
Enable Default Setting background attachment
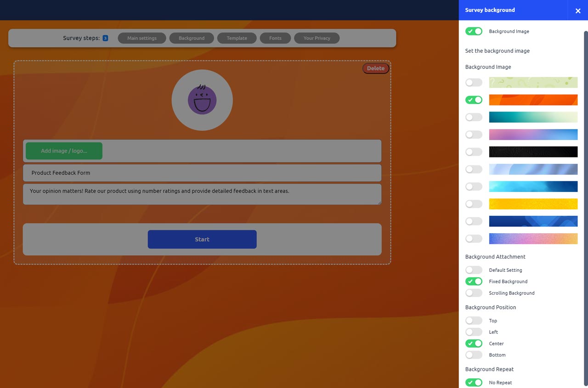474,270
